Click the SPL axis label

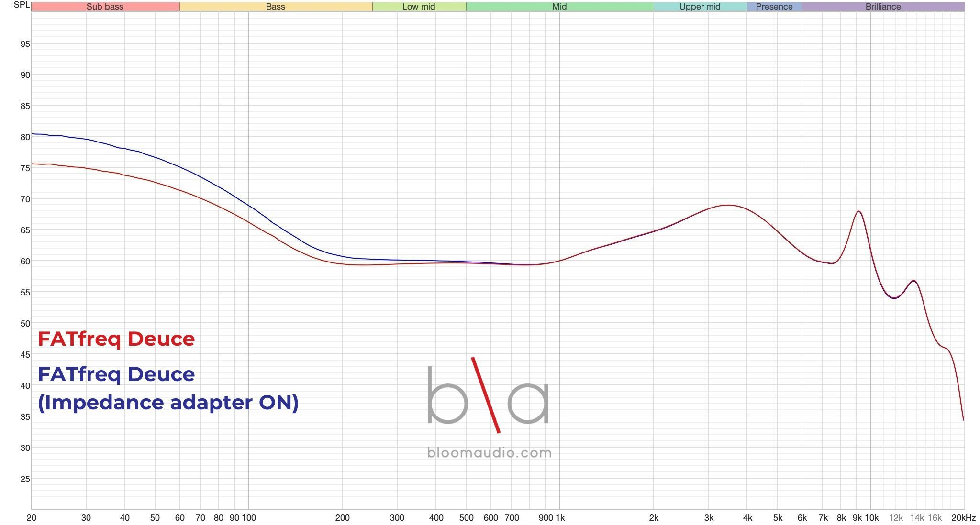(x=22, y=5)
